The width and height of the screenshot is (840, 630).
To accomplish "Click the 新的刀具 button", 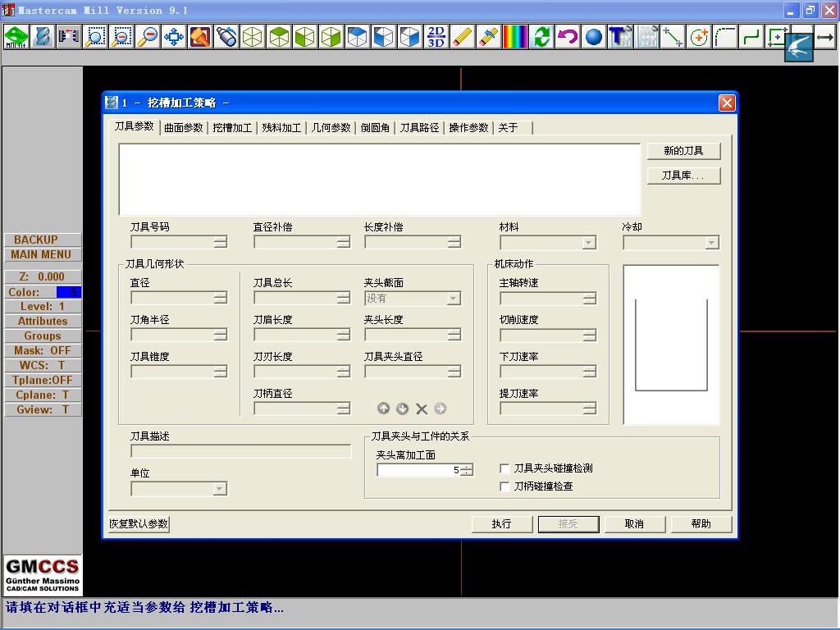I will click(683, 151).
